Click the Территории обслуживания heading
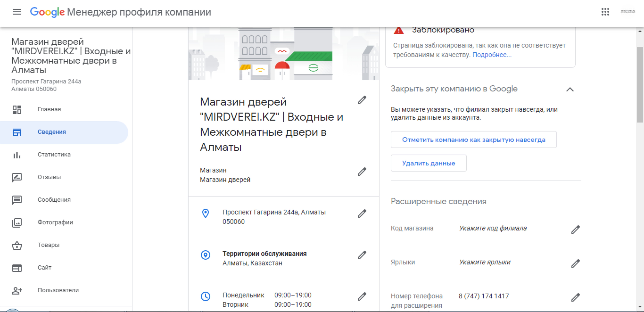 [265, 254]
